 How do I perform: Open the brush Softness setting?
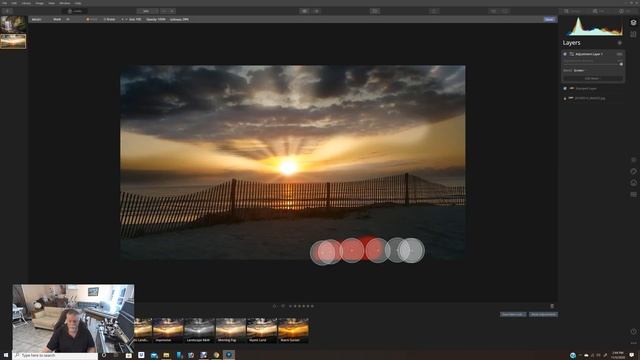180,19
